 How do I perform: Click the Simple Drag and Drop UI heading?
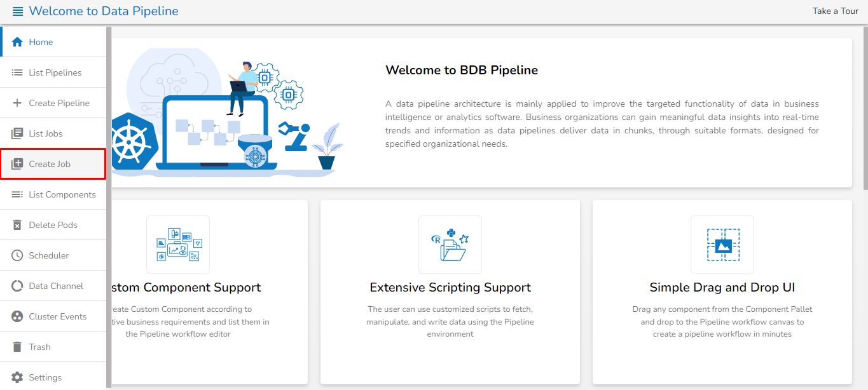pyautogui.click(x=722, y=287)
